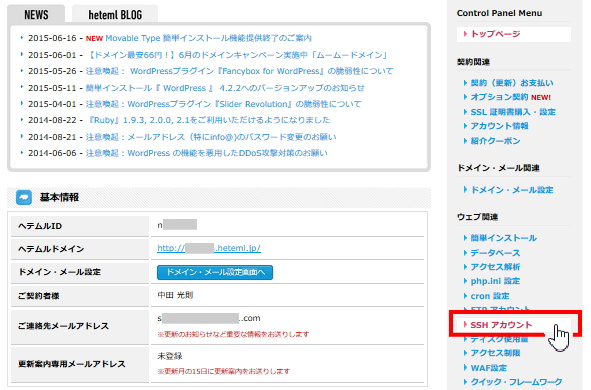Open データベース menu item
The width and height of the screenshot is (591, 390).
pos(495,253)
